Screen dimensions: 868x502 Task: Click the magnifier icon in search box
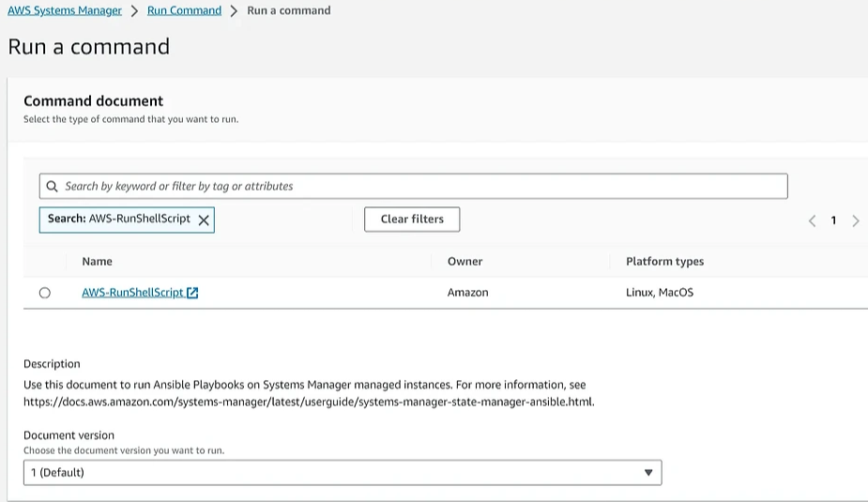pyautogui.click(x=52, y=186)
